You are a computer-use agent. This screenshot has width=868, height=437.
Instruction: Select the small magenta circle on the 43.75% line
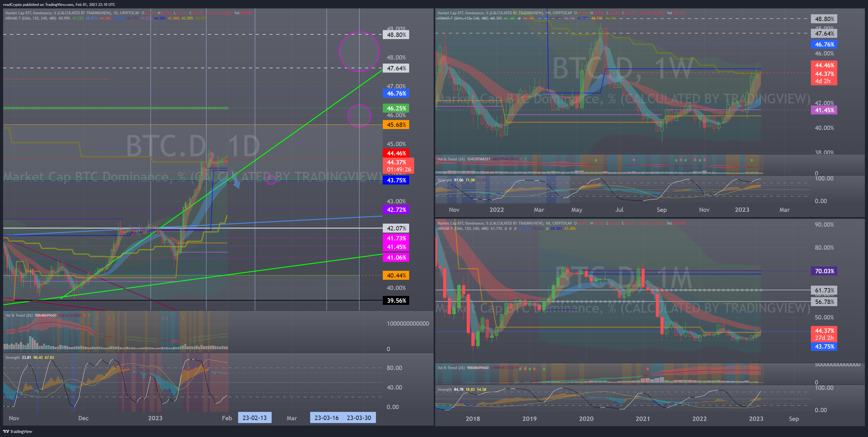click(x=271, y=180)
